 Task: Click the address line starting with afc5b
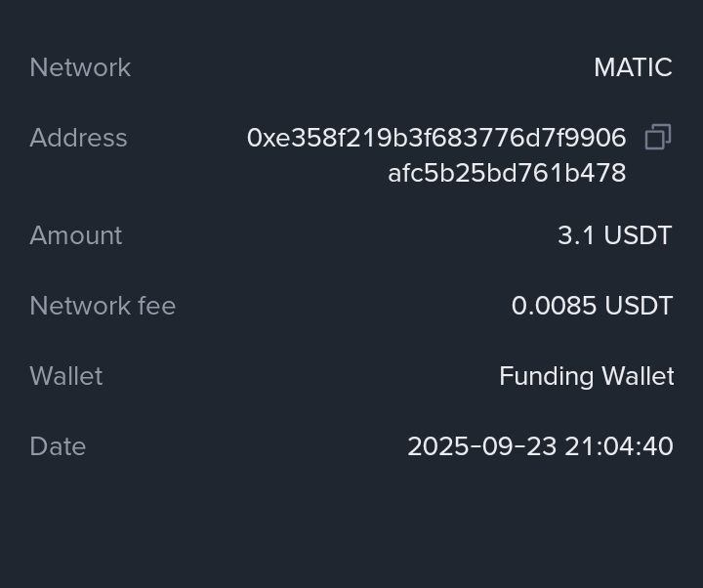[507, 173]
